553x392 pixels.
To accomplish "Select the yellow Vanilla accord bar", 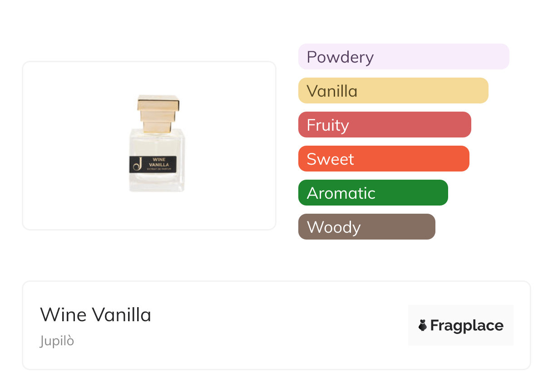I will pyautogui.click(x=393, y=91).
